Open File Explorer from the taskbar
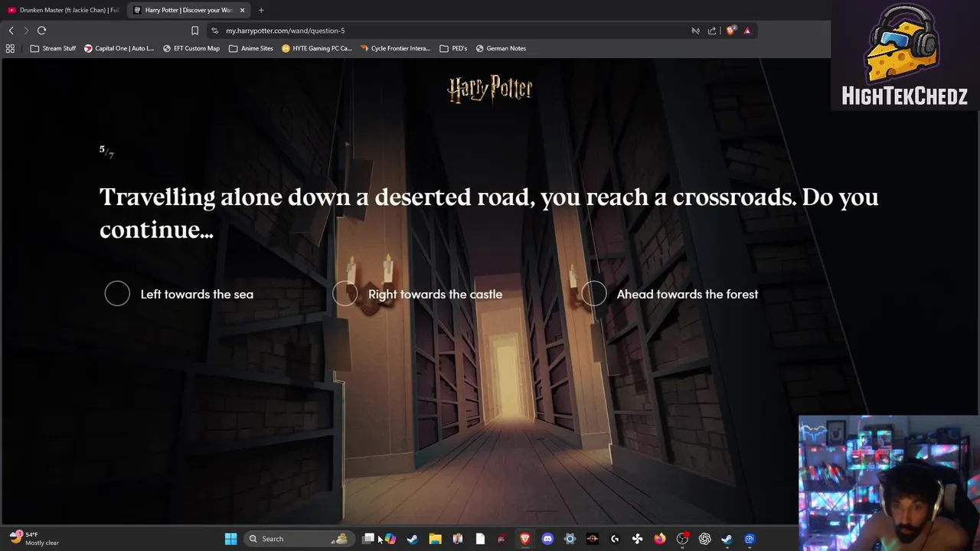The width and height of the screenshot is (980, 551). pyautogui.click(x=435, y=539)
